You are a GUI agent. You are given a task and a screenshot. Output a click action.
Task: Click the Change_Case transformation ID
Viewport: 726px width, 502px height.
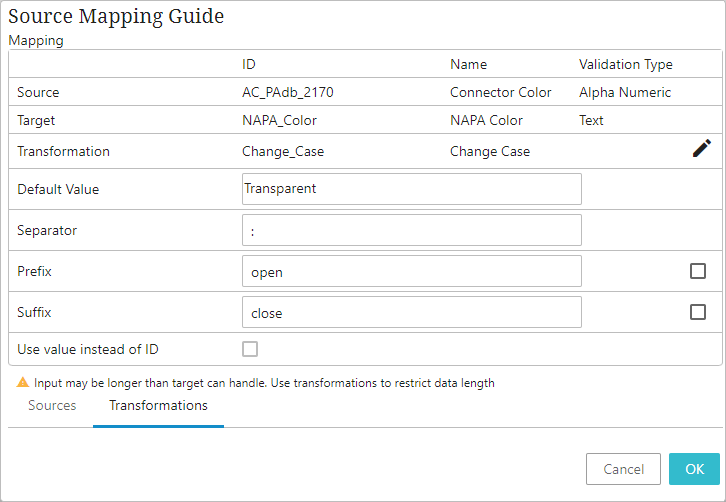(283, 152)
